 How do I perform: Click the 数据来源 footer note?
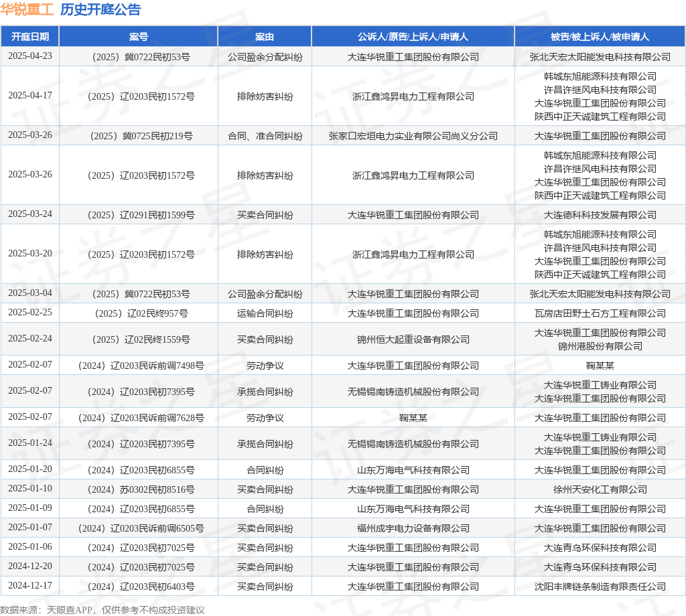click(x=102, y=610)
